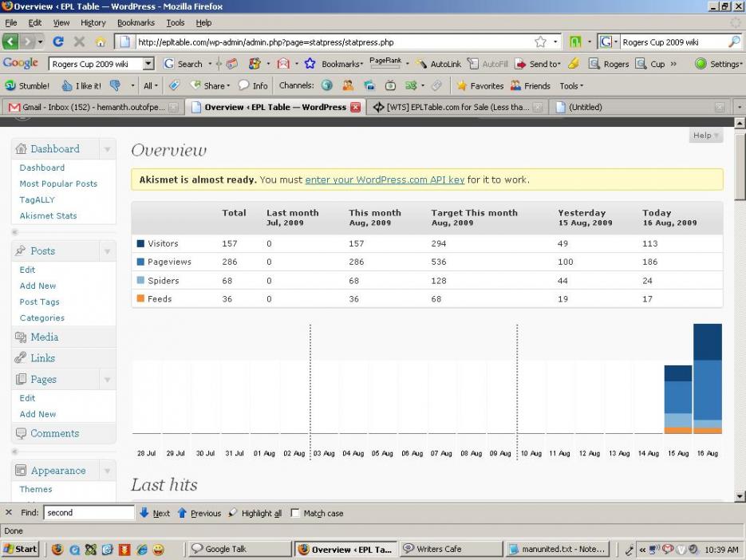Click the home icon in navigation bar
Image resolution: width=746 pixels, height=560 pixels.
tap(101, 42)
